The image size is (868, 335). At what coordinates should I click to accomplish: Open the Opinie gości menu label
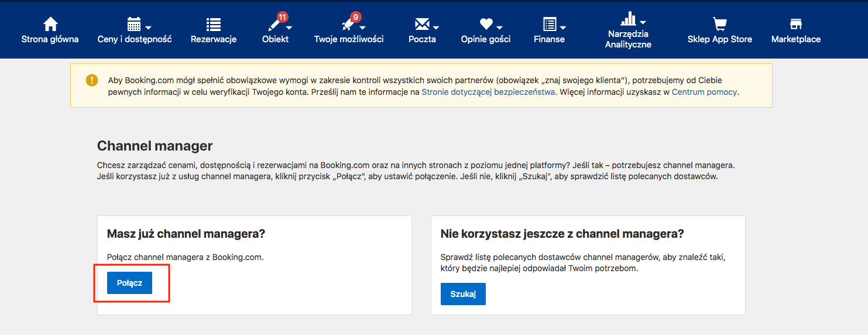486,39
